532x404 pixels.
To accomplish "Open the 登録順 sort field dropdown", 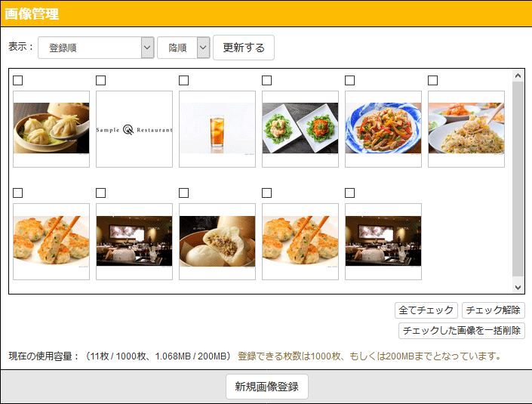I will click(96, 48).
